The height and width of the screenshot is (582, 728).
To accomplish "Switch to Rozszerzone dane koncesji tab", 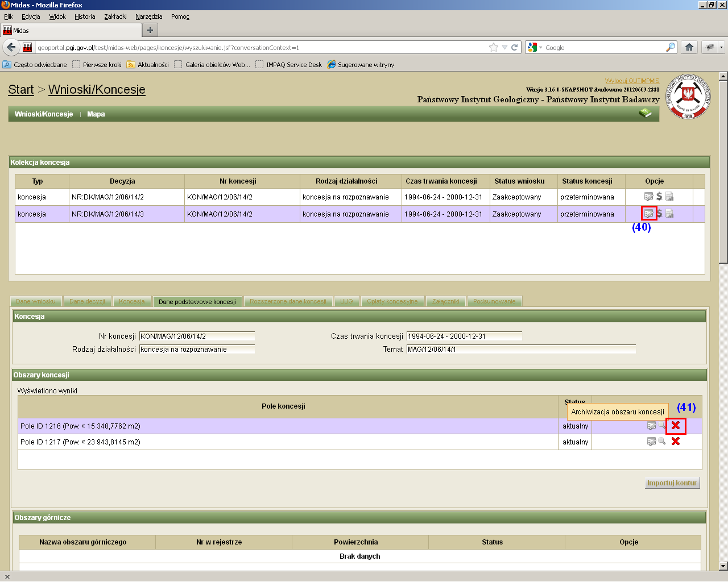I will click(x=288, y=301).
